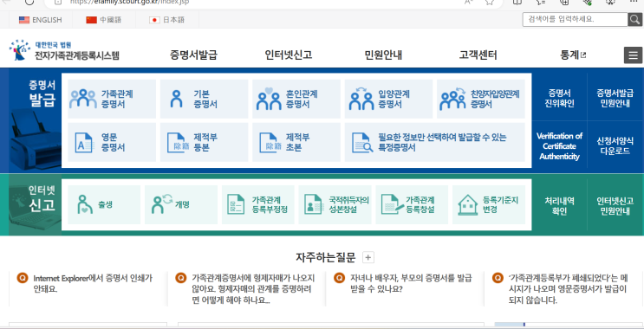Open FAQ about 자녀나 배우자 증명서 발급
Viewport: 644px width, 329px height.
click(411, 283)
